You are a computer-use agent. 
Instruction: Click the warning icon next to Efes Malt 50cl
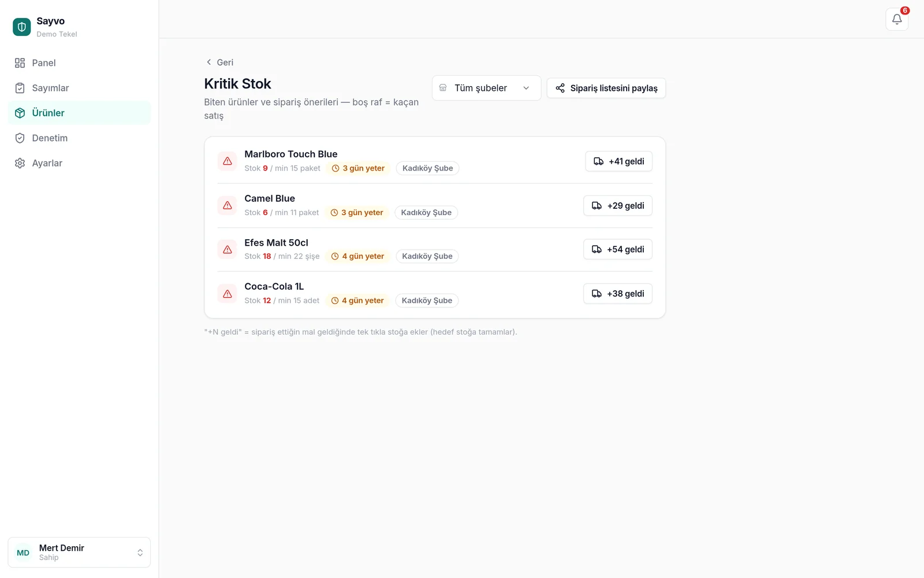tap(228, 250)
